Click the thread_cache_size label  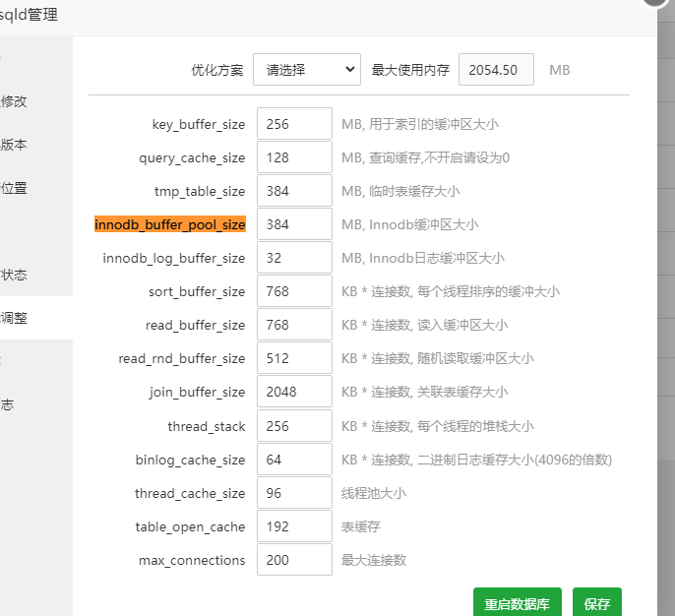(190, 493)
